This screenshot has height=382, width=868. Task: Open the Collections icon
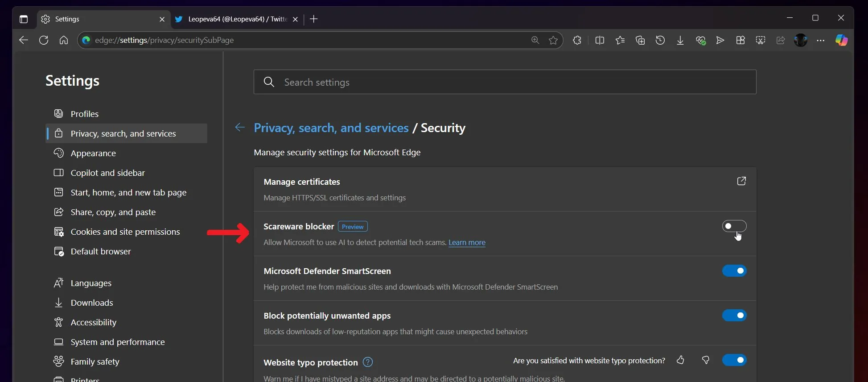[640, 40]
